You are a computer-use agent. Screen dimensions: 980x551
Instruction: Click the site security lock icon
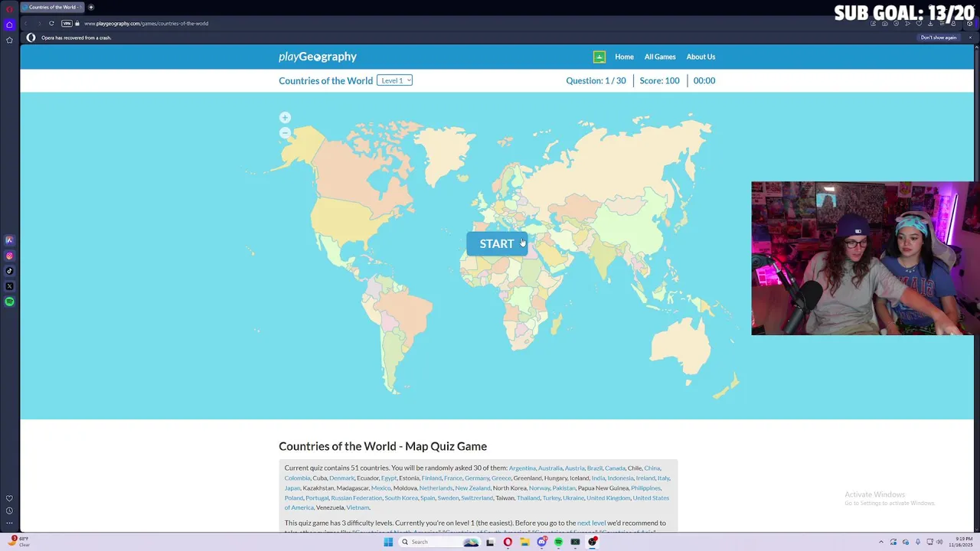[x=77, y=23]
